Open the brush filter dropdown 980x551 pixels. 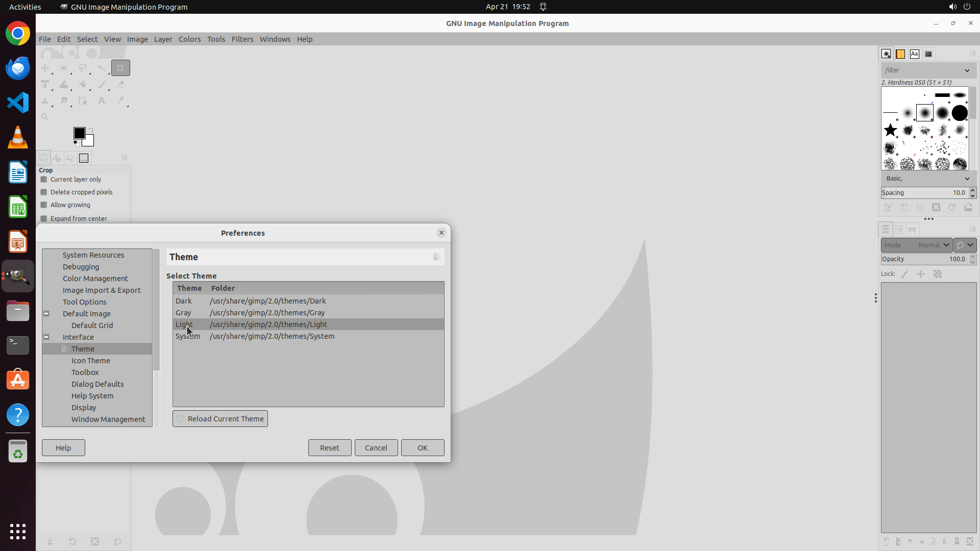point(967,70)
